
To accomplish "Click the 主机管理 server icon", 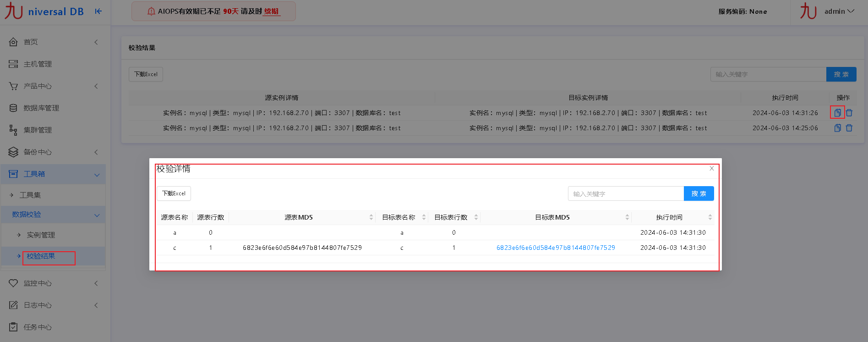I will click(13, 64).
